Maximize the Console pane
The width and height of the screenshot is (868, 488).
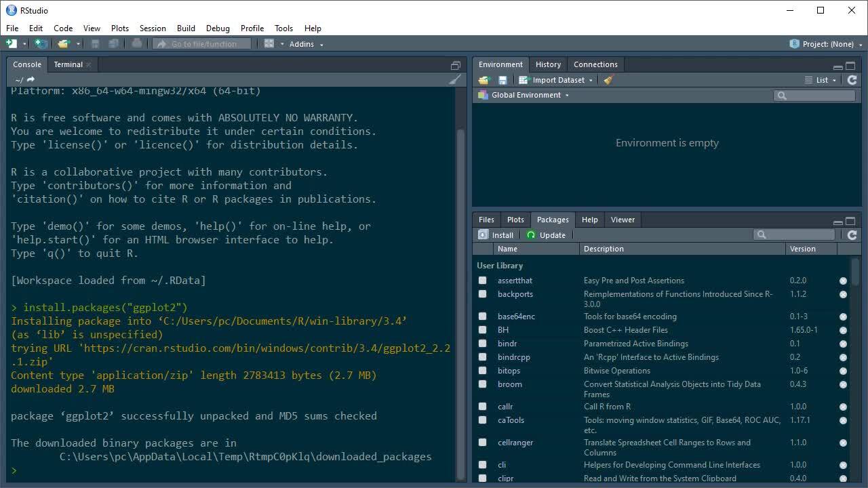click(456, 66)
